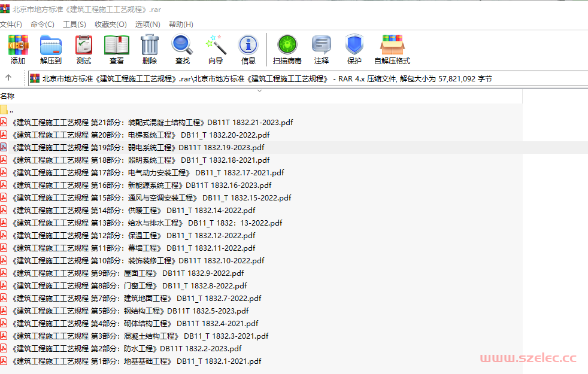
Task: Open the Options (选项) menu
Action: (x=148, y=25)
